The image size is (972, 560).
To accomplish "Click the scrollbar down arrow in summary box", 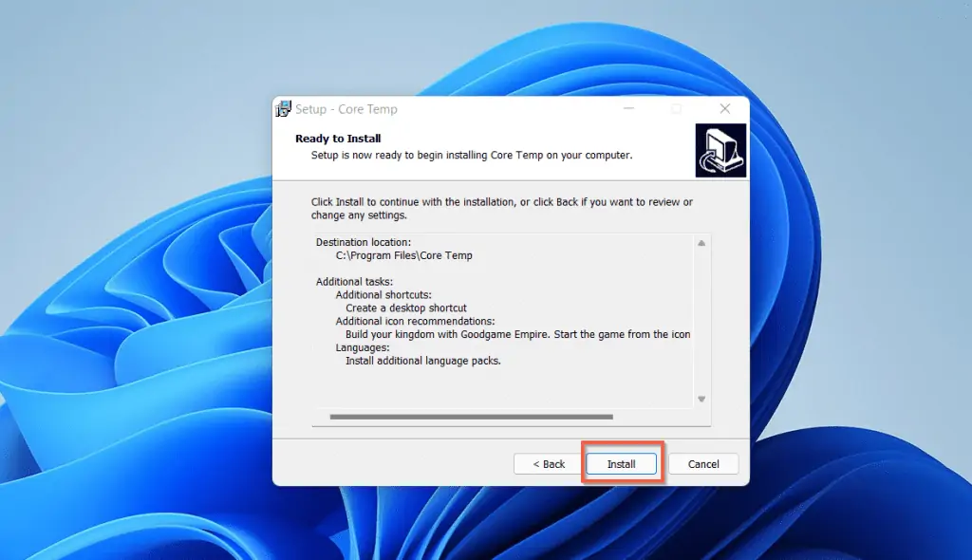I will click(701, 399).
